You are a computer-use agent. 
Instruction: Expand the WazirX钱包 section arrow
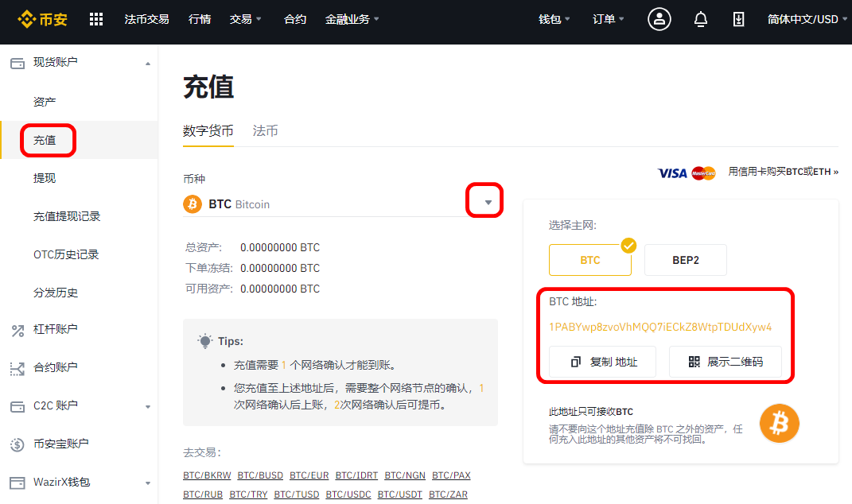[x=148, y=483]
